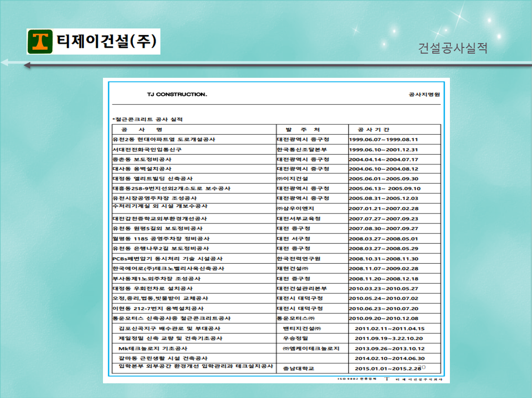
Task: Click the ㈜엠케이테크놀로지 client cell
Action: 311,349
